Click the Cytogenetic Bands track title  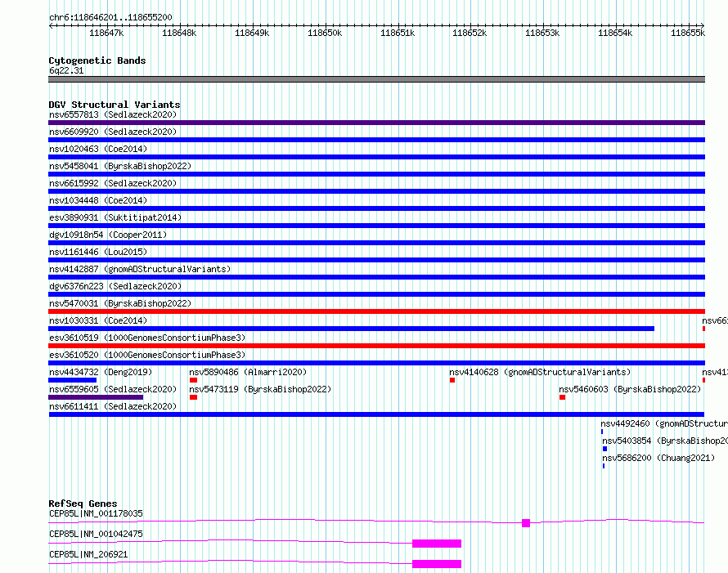(97, 60)
